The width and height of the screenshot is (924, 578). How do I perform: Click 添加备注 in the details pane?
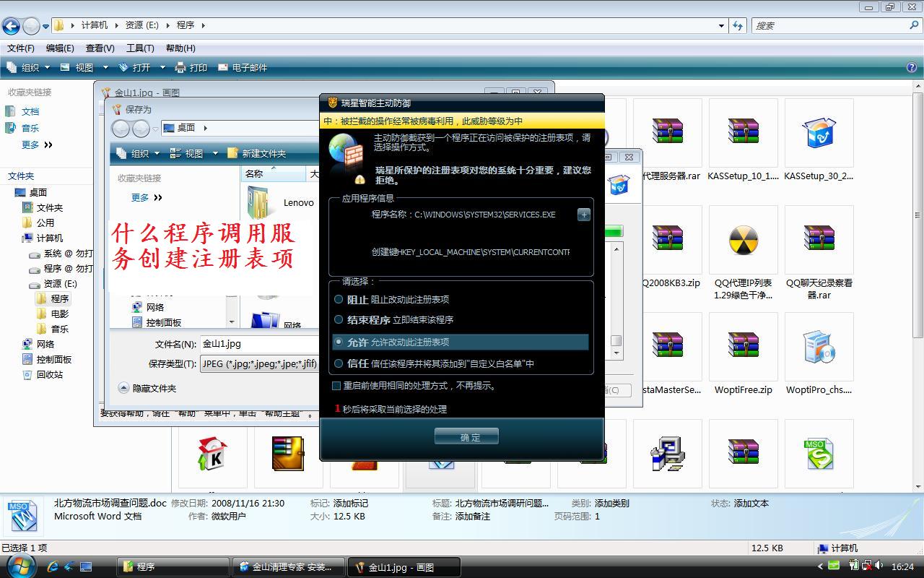click(x=472, y=516)
